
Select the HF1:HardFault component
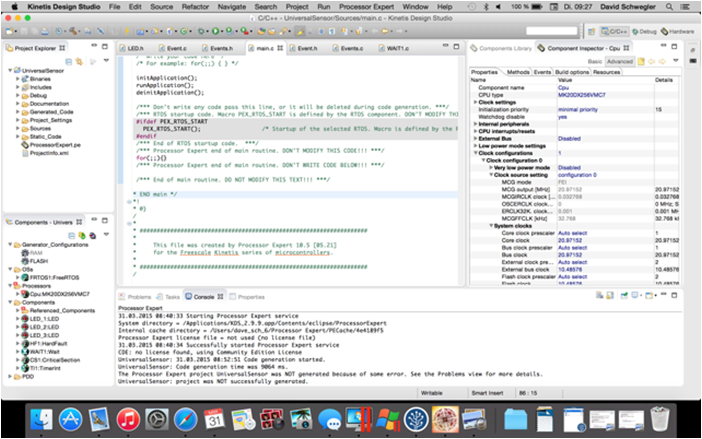(44, 343)
